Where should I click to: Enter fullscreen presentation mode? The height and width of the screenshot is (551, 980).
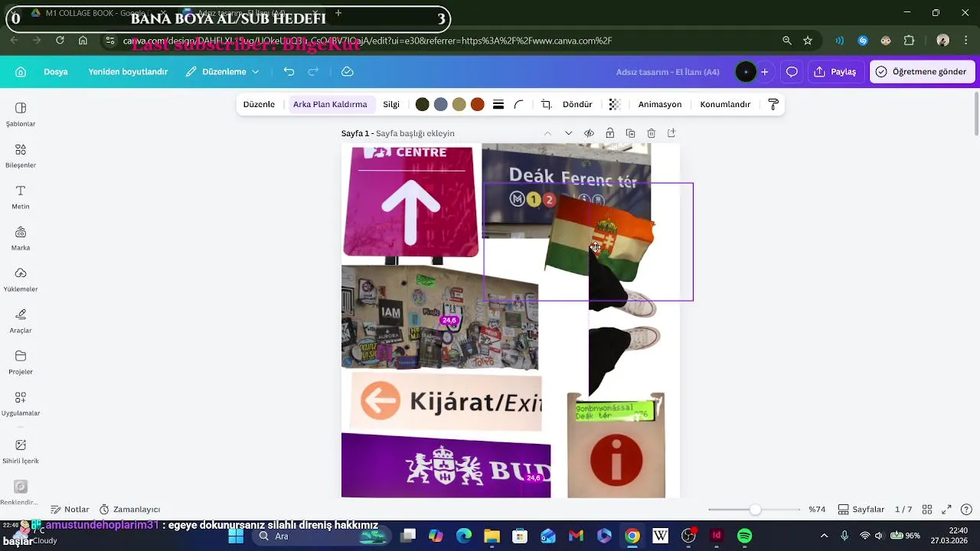tap(946, 509)
